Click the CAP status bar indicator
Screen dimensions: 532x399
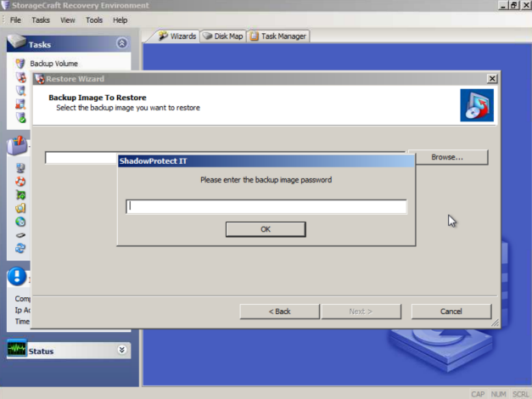coord(478,394)
